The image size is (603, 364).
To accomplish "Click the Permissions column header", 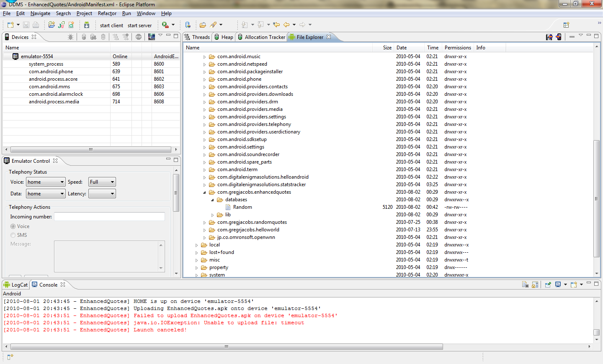I will click(x=458, y=48).
